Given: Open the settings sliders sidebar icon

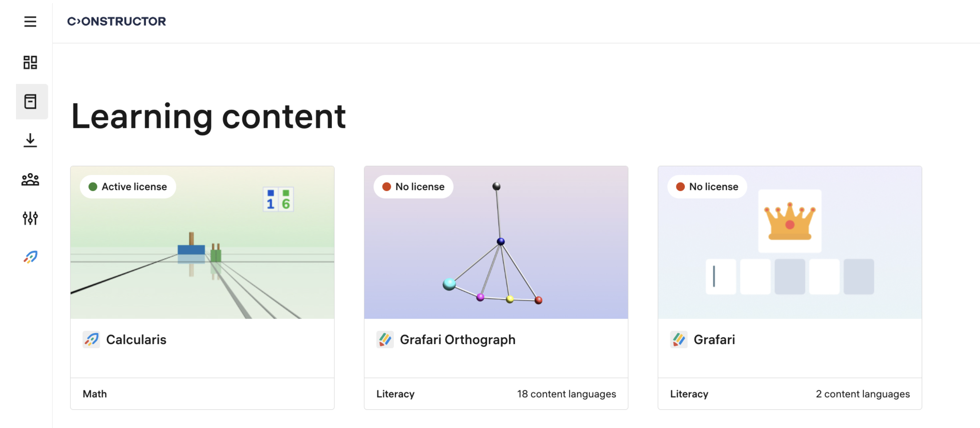Looking at the screenshot, I should pyautogui.click(x=30, y=218).
